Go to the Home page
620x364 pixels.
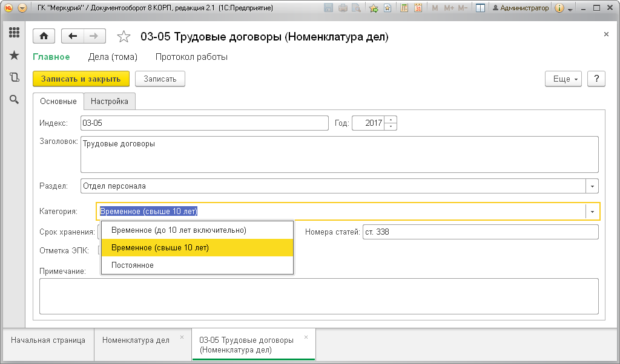[44, 36]
